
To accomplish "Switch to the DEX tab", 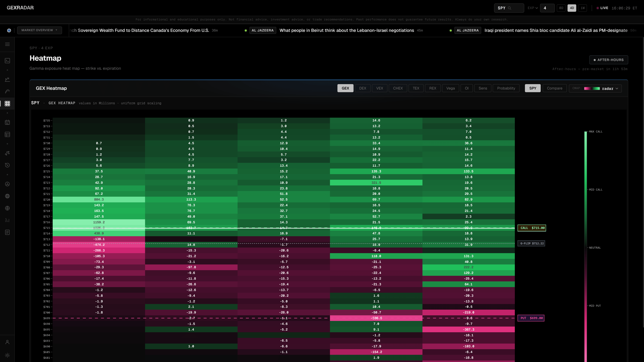I will 363,88.
